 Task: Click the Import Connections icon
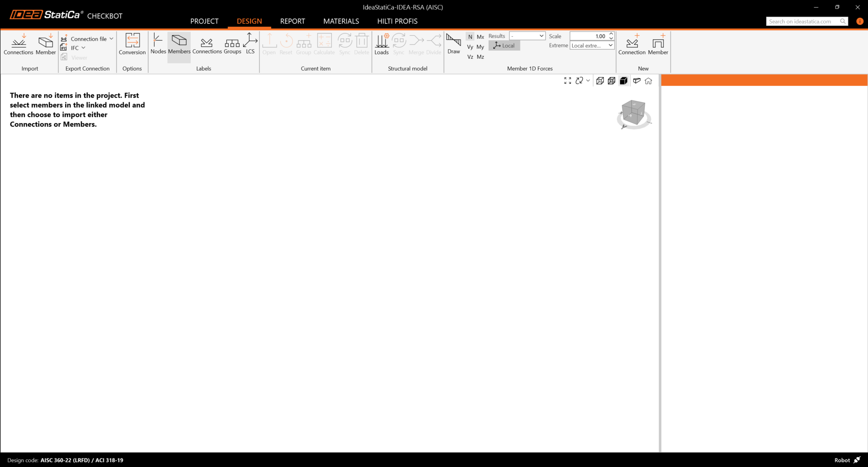pos(18,44)
